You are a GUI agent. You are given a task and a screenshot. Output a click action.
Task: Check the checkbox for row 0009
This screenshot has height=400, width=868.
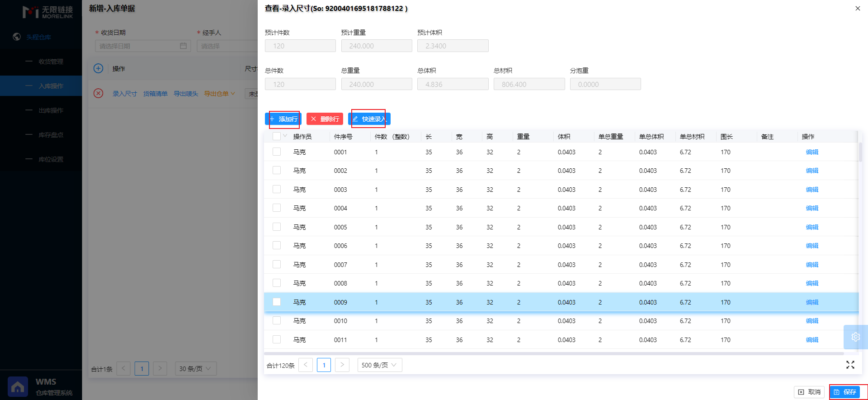point(277,302)
